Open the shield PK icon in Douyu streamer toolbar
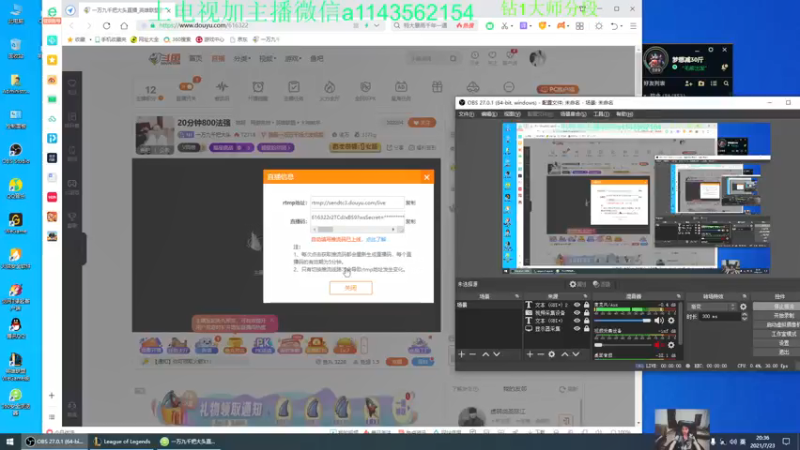800x450 pixels. coord(365,87)
